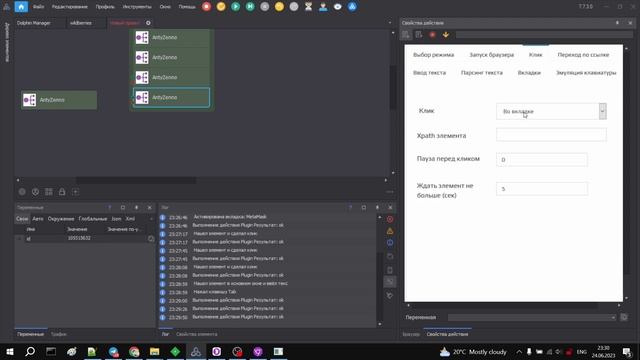Switch to the Dolphin Manager project tab
The width and height of the screenshot is (640, 360).
[x=33, y=23]
